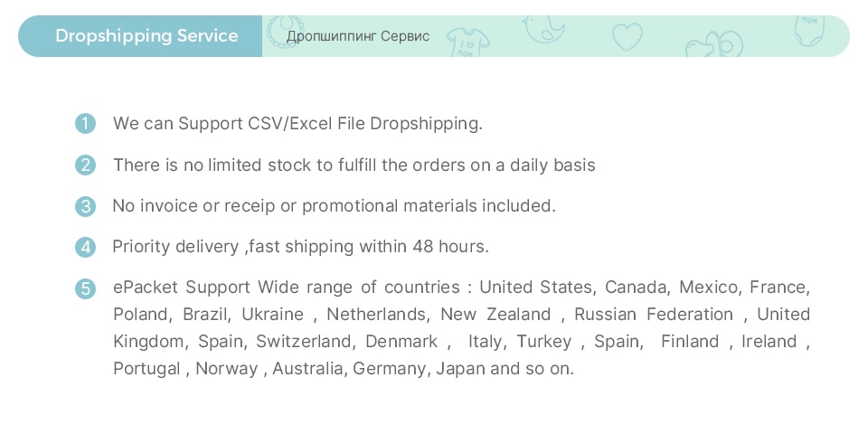Select the number 5 circle badge
The image size is (868, 434).
(85, 288)
